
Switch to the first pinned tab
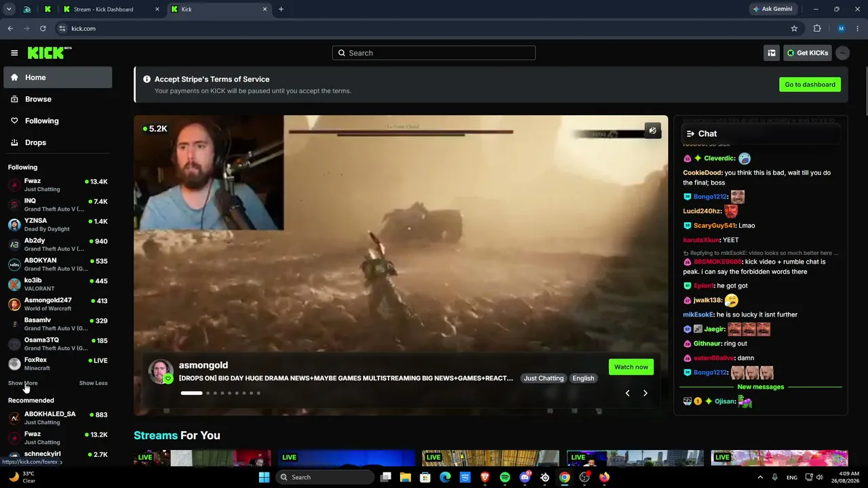pyautogui.click(x=27, y=9)
